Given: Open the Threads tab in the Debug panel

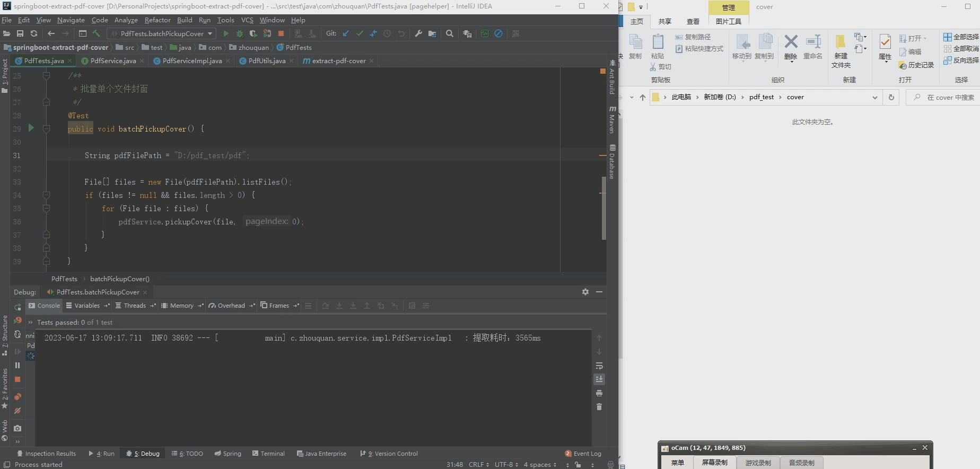Looking at the screenshot, I should click(135, 306).
